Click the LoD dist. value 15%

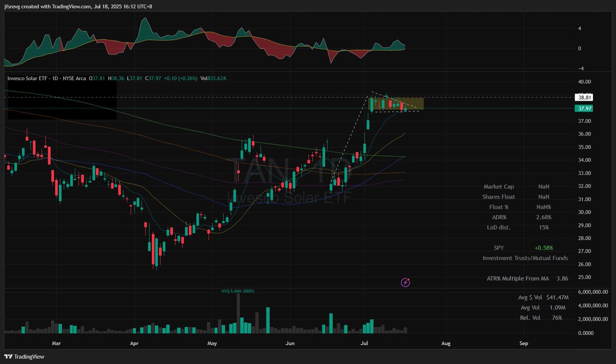[x=544, y=227]
